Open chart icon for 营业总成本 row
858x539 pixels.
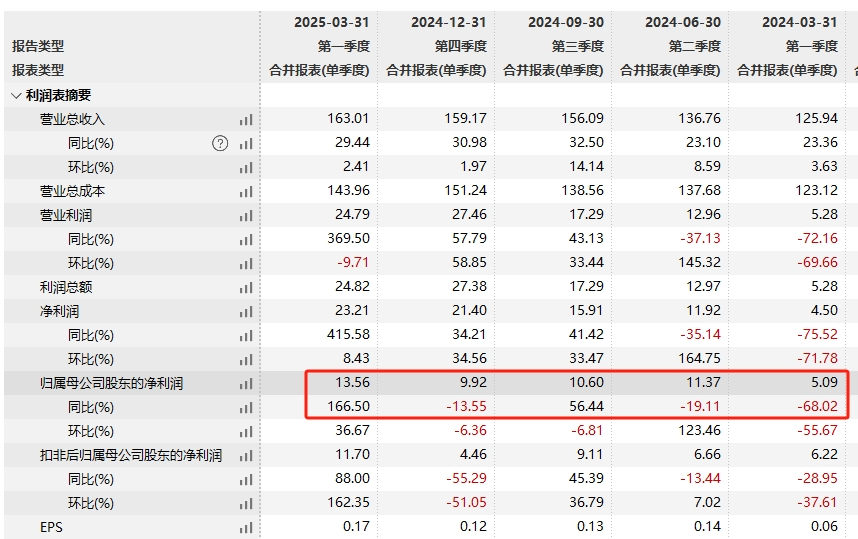tap(246, 192)
